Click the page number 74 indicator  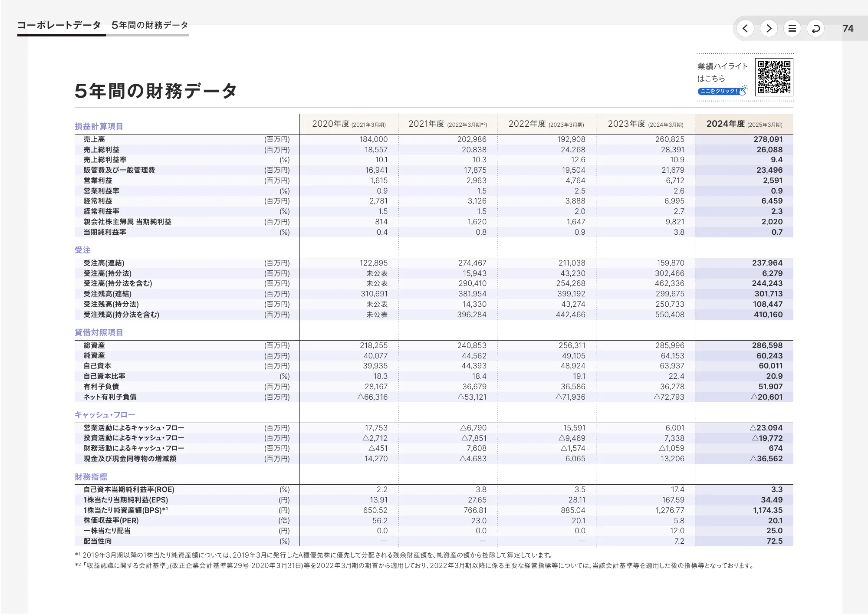[848, 29]
